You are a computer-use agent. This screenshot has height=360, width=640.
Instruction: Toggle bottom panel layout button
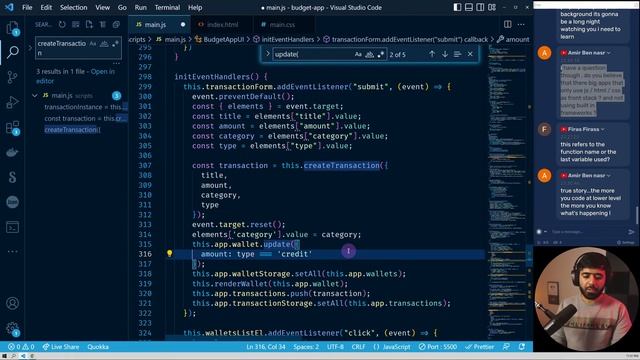469,7
